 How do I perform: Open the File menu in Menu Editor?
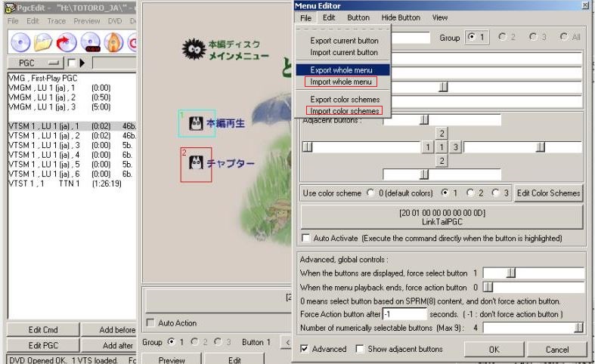pyautogui.click(x=305, y=18)
